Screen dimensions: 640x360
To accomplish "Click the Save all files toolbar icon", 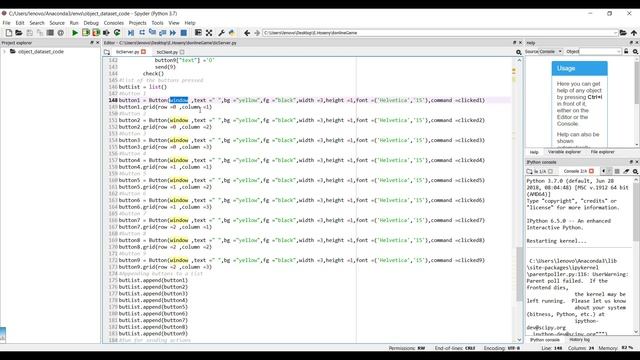I will (x=40, y=33).
